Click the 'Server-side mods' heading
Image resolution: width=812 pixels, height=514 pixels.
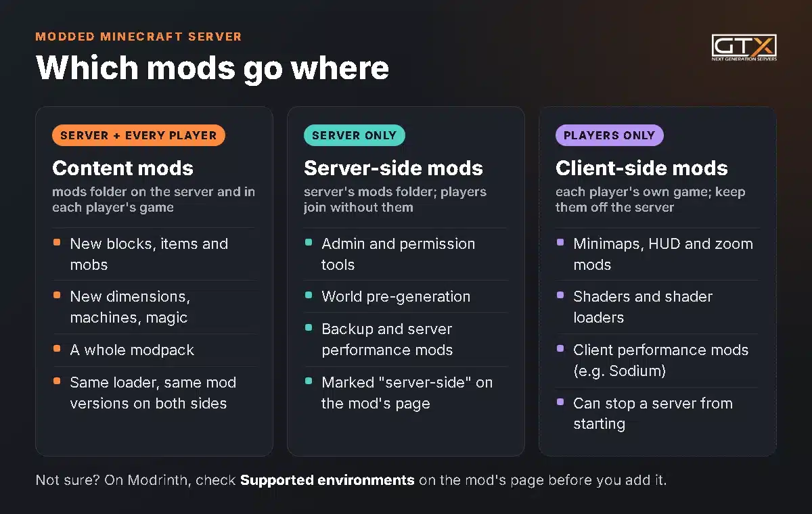[393, 168]
